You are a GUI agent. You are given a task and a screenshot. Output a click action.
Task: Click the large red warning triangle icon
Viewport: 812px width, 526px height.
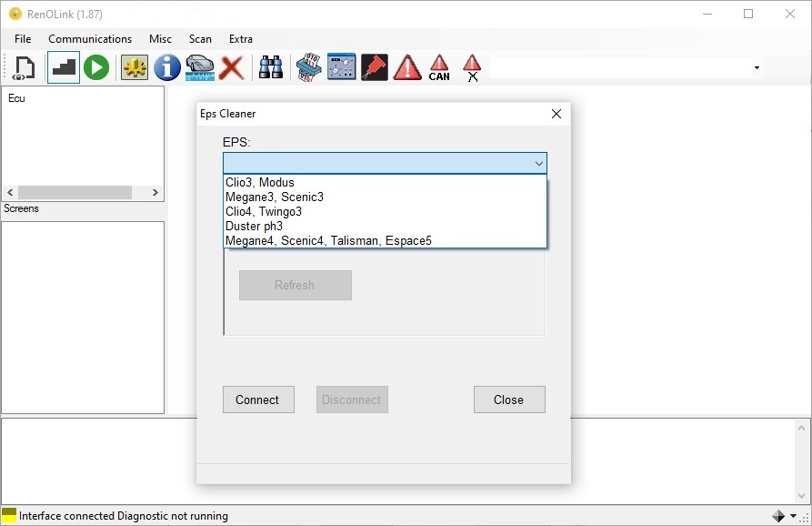point(407,67)
